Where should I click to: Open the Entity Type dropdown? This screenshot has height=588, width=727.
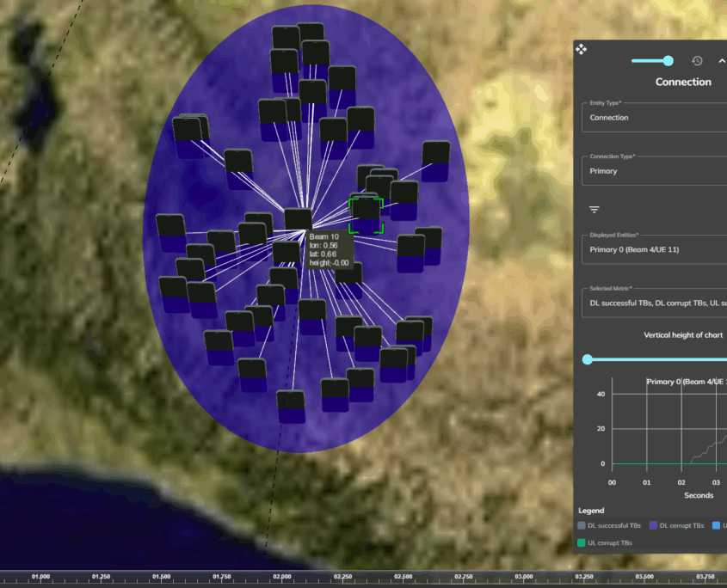654,117
